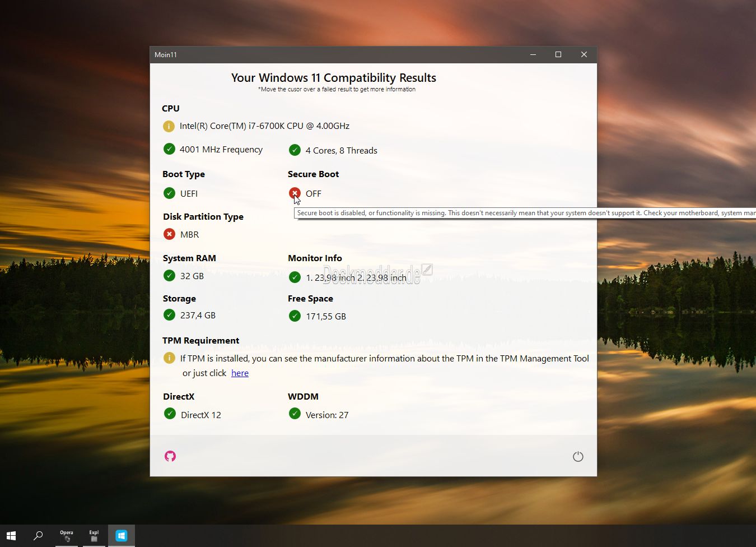Close the Moin11 window
This screenshot has width=756, height=547.
click(584, 54)
